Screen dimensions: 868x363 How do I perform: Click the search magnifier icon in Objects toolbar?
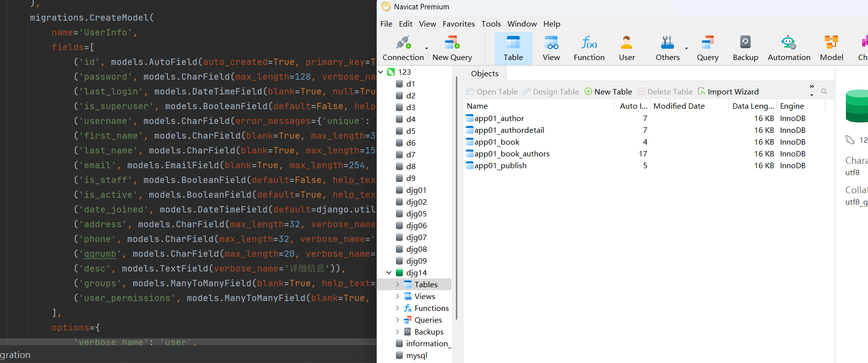coord(824,91)
